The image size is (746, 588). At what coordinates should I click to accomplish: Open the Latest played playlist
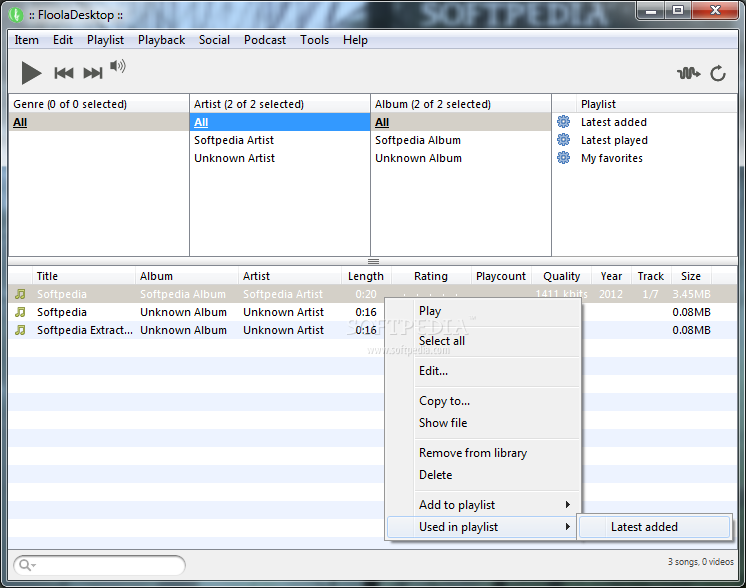click(614, 140)
